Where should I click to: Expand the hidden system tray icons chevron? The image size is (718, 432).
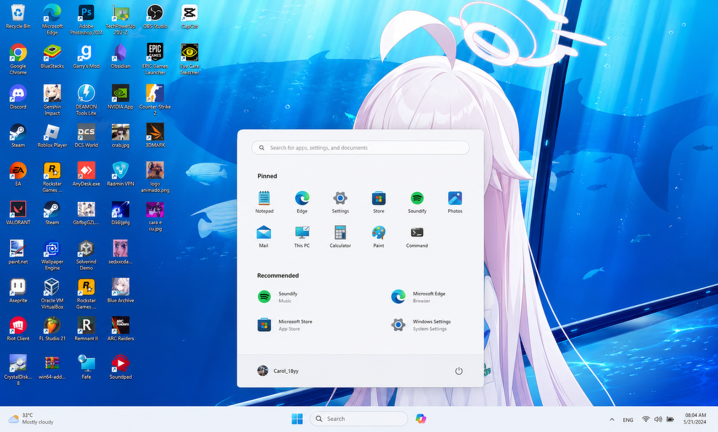(x=612, y=419)
